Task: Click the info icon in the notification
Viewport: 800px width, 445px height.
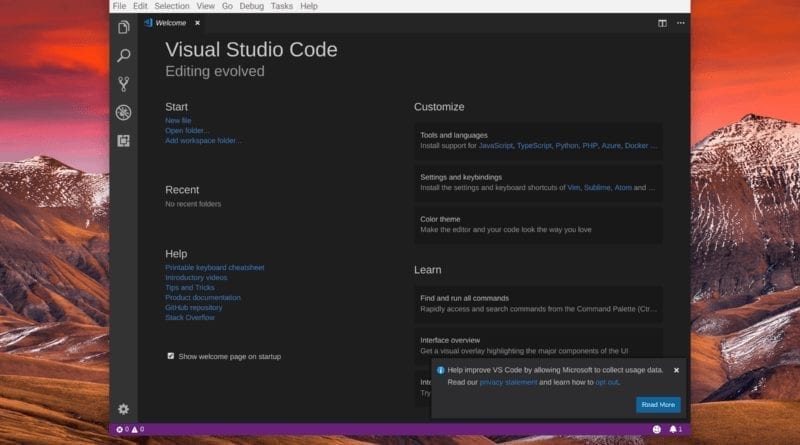Action: click(x=441, y=370)
